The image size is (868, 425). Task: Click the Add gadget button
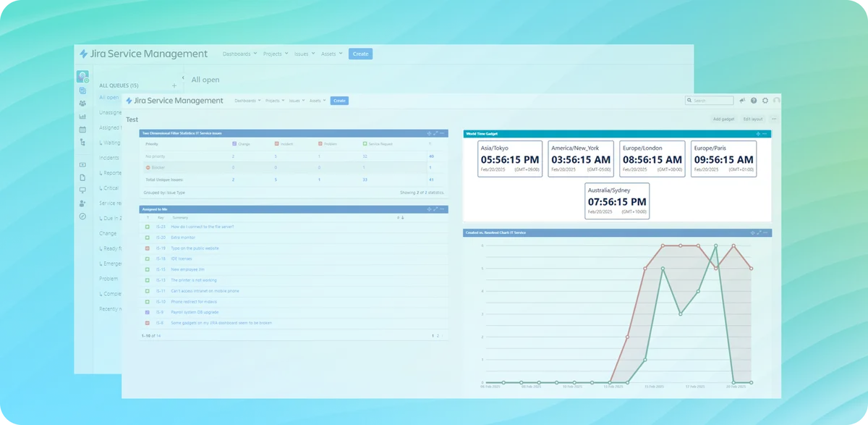(723, 119)
